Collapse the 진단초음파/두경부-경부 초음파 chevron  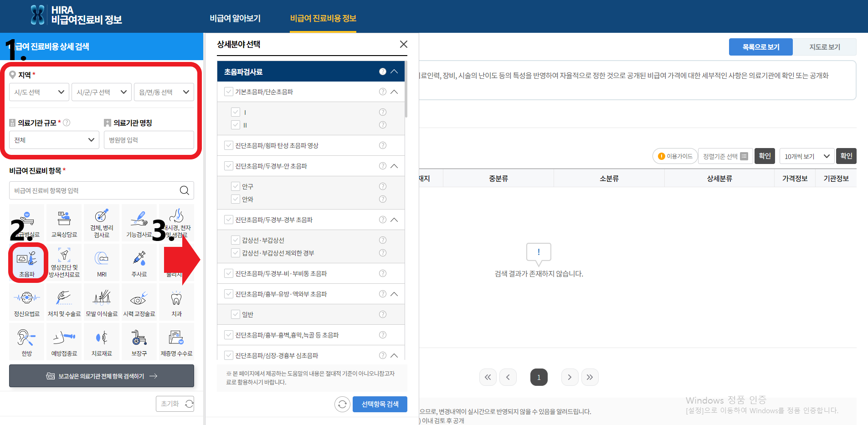click(x=395, y=220)
